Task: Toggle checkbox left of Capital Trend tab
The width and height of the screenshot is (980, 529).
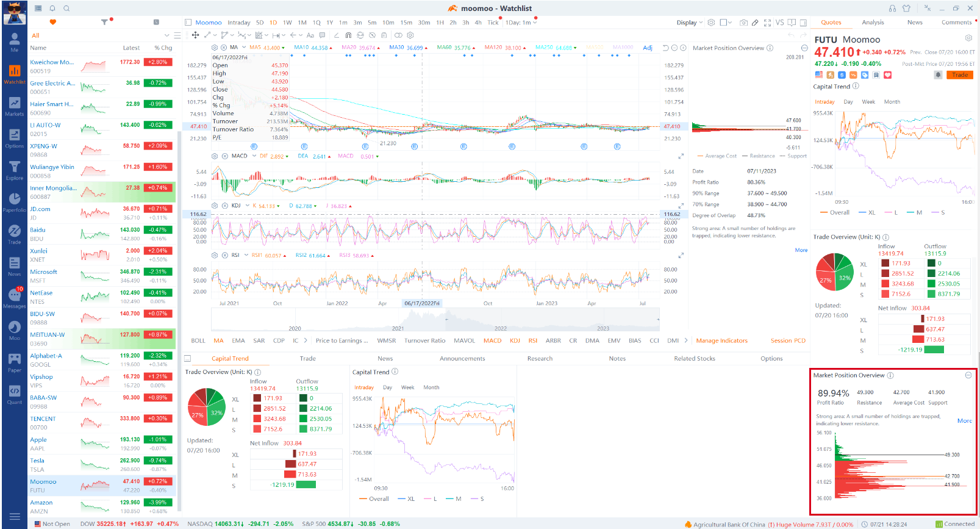Action: click(188, 359)
